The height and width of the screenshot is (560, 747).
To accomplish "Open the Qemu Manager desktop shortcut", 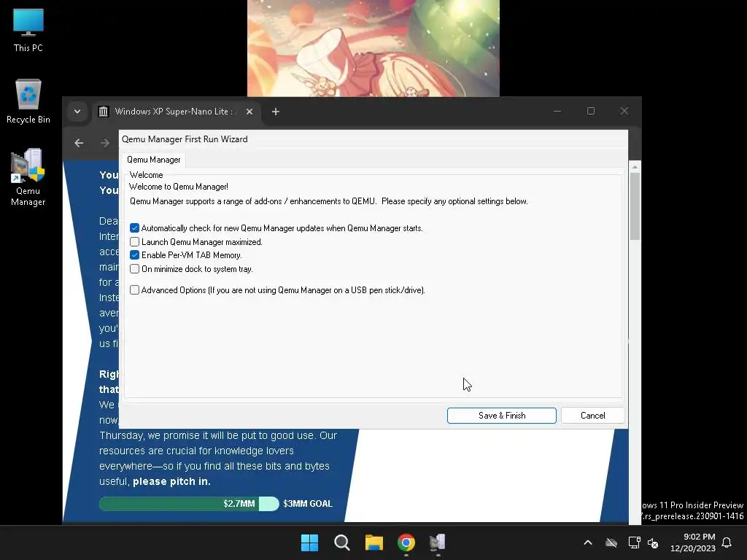I will 28,177.
